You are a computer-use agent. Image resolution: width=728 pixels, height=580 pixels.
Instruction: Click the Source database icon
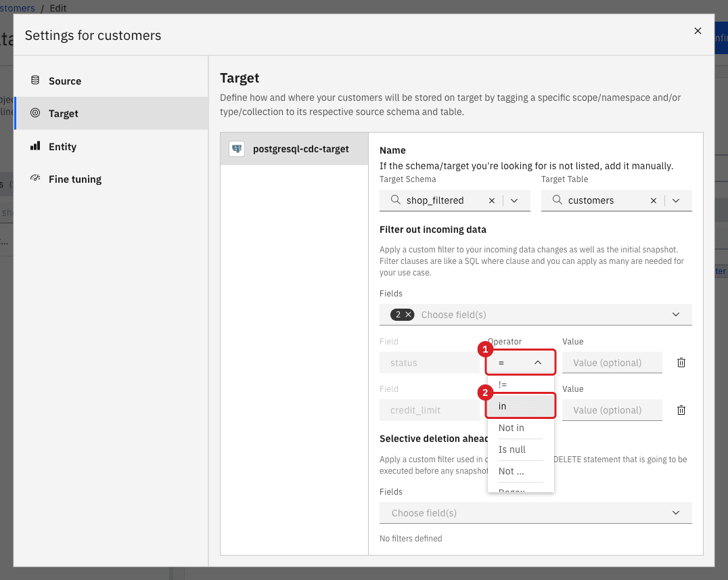(35, 81)
